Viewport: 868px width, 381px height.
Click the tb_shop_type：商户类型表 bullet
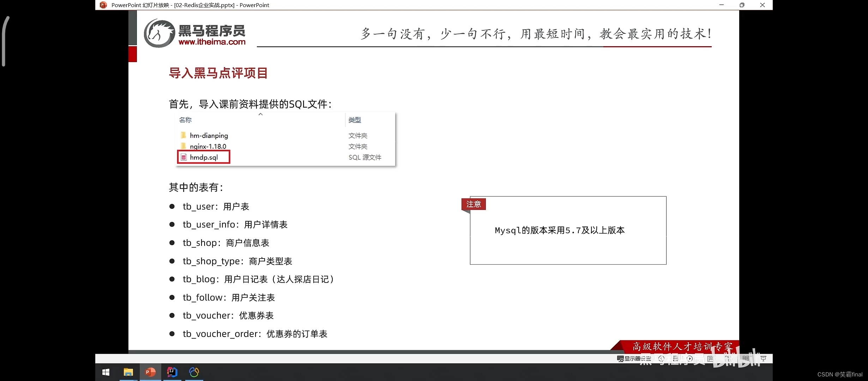[237, 261]
